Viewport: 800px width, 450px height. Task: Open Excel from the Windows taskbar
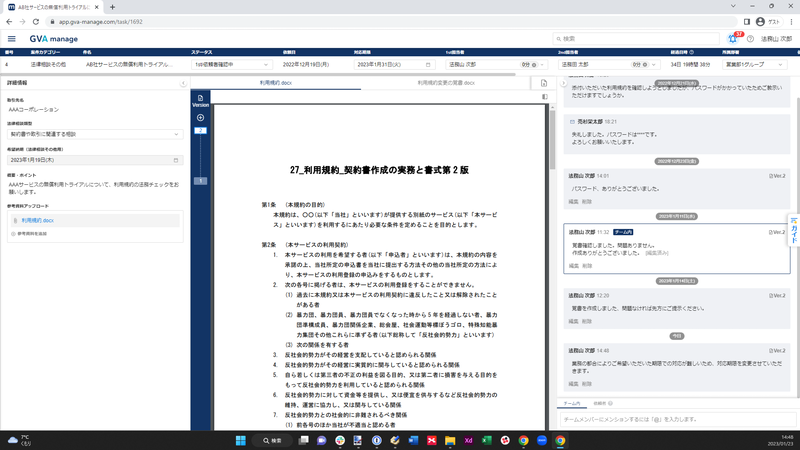coord(486,440)
